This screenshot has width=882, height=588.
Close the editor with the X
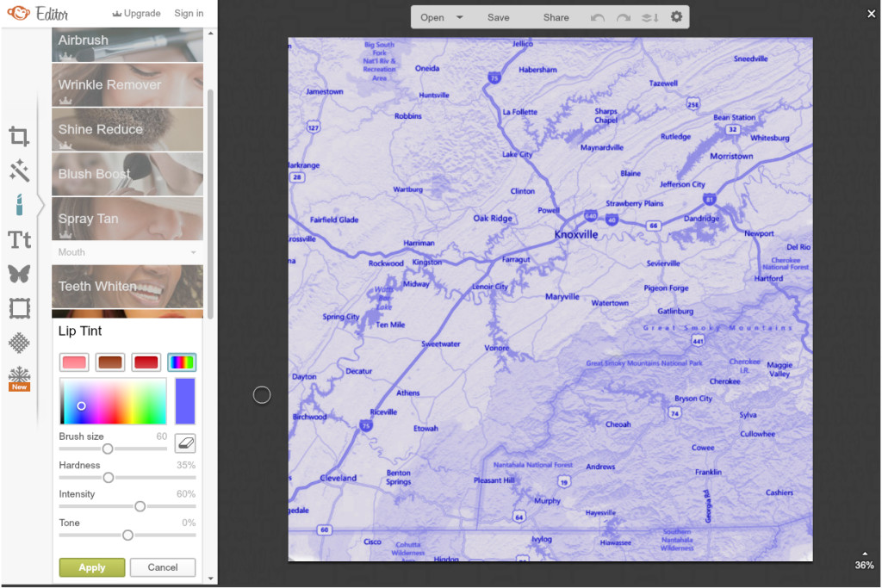(872, 14)
